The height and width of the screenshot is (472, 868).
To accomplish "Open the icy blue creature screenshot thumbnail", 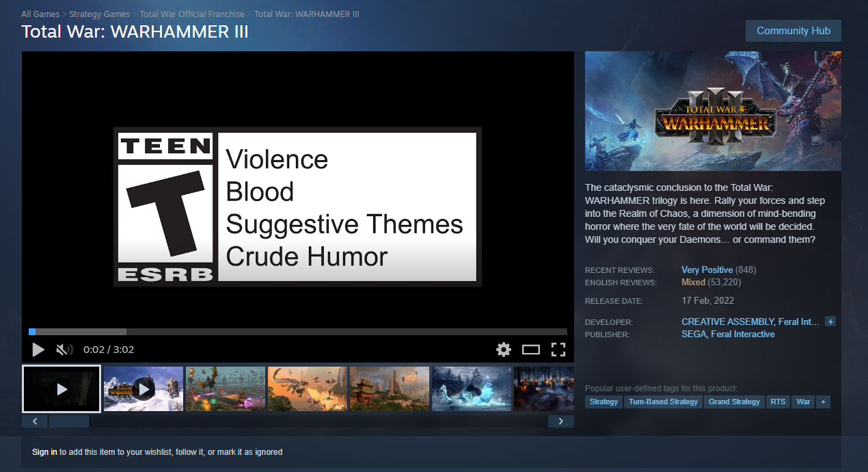I will point(472,389).
